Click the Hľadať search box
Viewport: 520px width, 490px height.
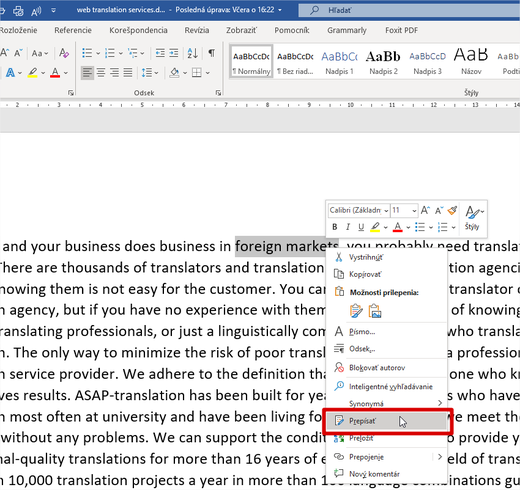coord(409,10)
